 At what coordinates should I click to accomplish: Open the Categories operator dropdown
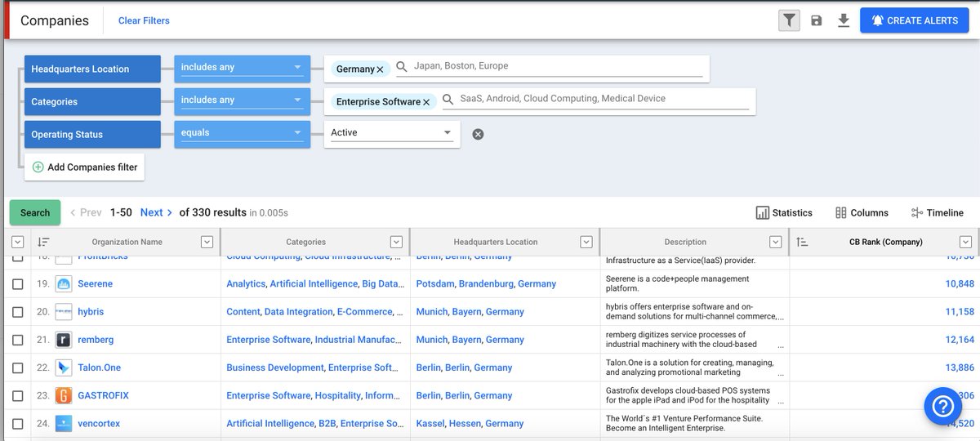coord(243,101)
